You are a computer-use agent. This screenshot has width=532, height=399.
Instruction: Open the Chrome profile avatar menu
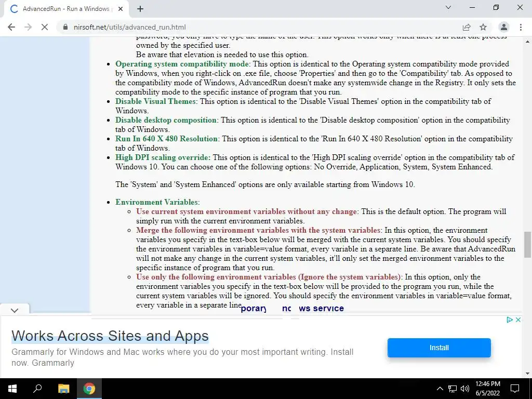click(504, 27)
